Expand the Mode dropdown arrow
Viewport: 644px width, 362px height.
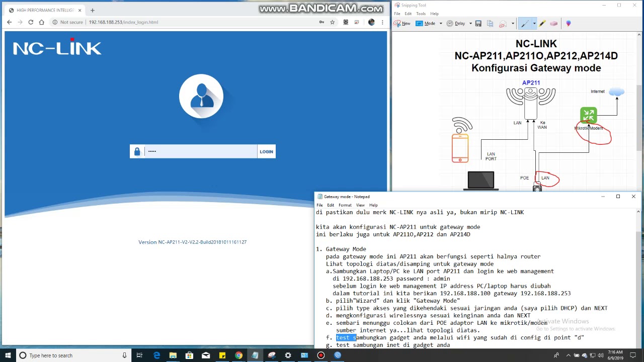tap(441, 24)
